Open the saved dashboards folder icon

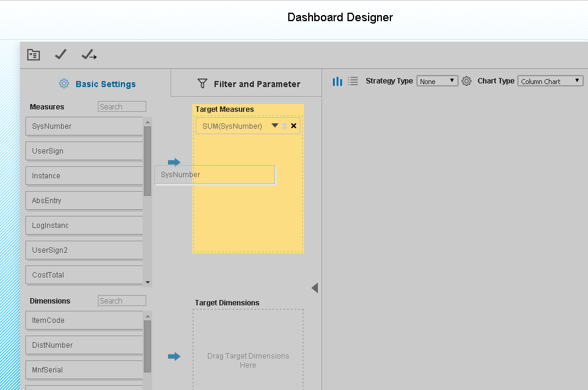(x=33, y=54)
